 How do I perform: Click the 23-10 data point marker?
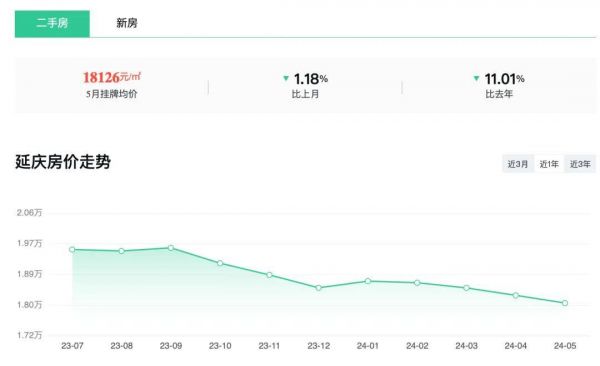[220, 263]
